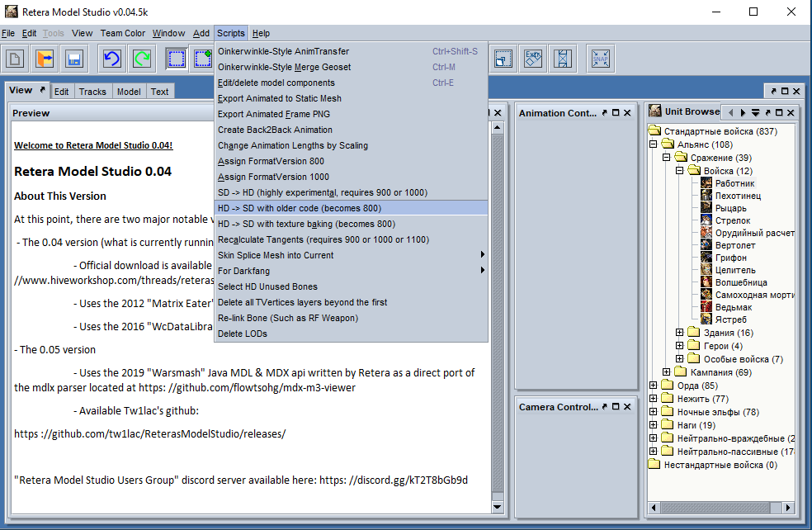Collapse the Сражение (39) tree node
This screenshot has height=530, width=812.
pyautogui.click(x=667, y=157)
